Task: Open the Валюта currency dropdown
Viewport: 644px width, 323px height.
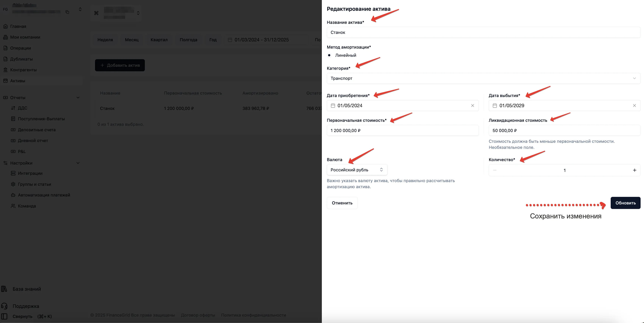Action: (357, 170)
